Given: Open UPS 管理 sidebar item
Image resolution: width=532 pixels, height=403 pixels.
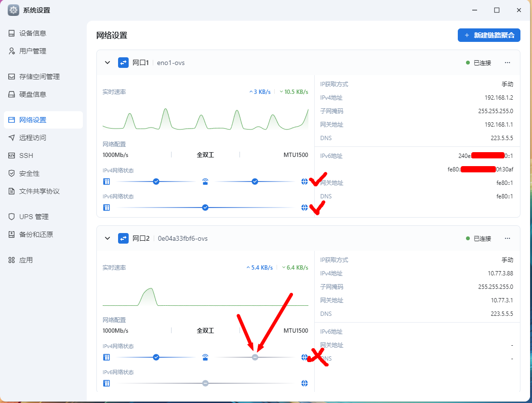Looking at the screenshot, I should coord(43,217).
